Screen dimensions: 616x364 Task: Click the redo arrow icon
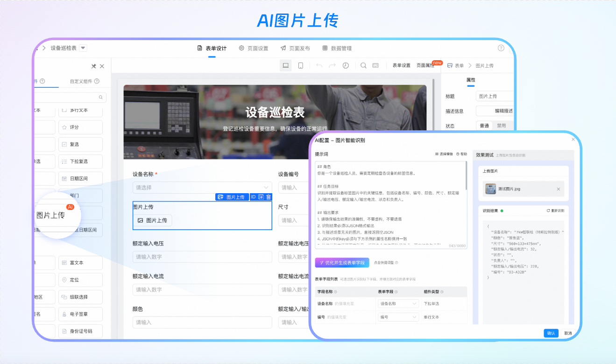[332, 65]
